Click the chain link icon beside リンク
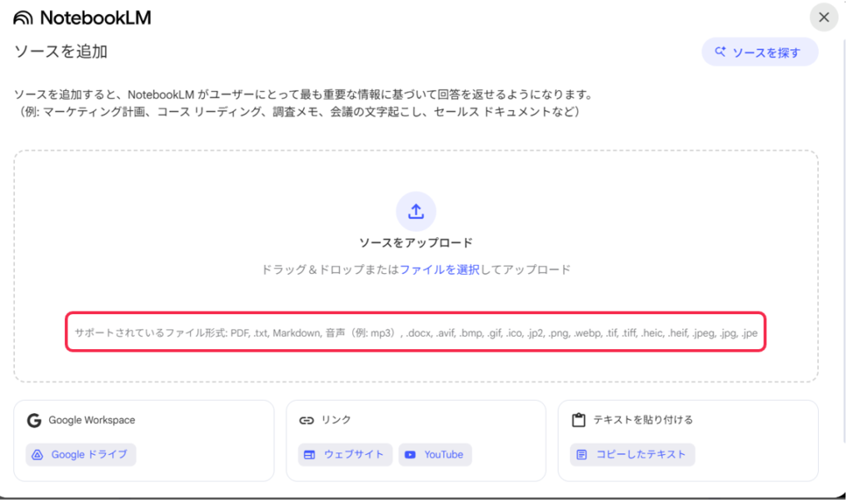Screen dimensions: 853x504 pyautogui.click(x=306, y=421)
